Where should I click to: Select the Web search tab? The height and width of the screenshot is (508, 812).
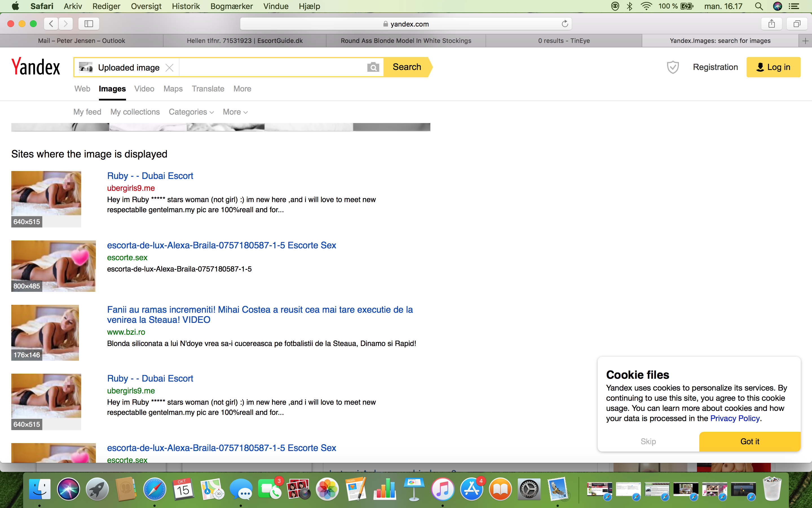[x=82, y=89]
